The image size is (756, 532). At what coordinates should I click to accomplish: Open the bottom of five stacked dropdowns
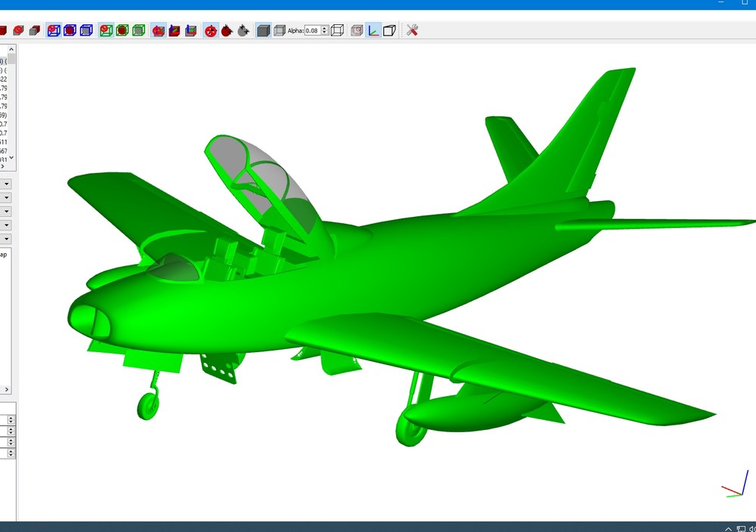[6, 239]
